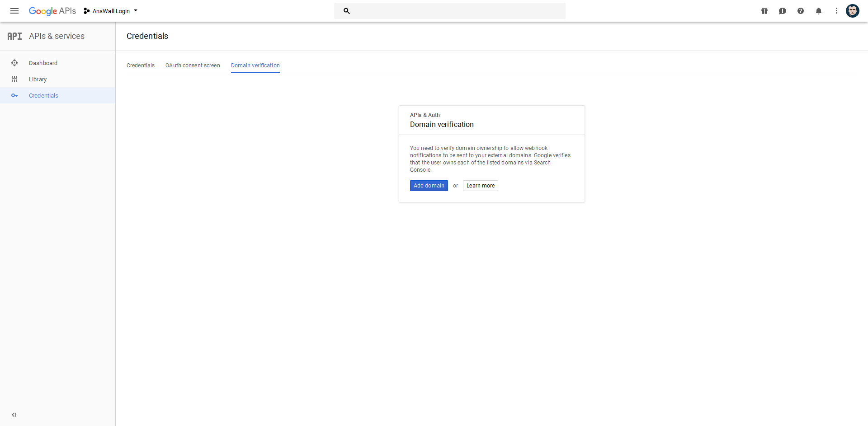Click the Credentials page title
Screen dimensions: 868x426
coord(147,36)
